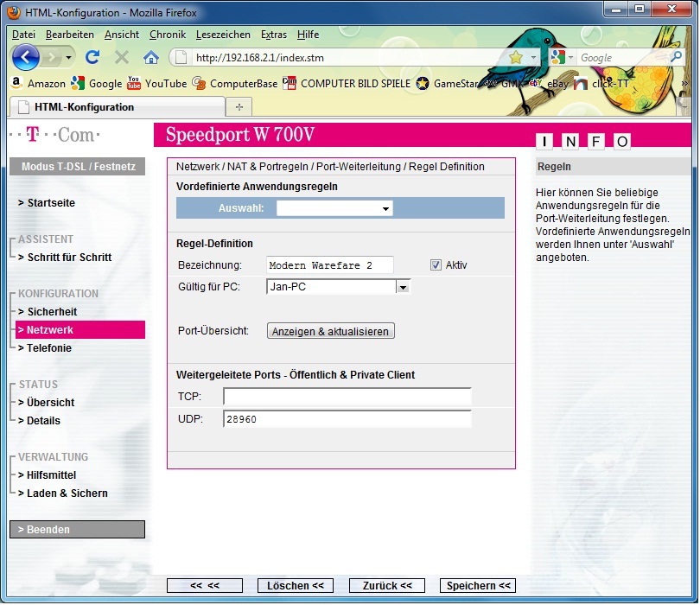
Task: Click the stop loading X icon
Action: click(x=122, y=57)
